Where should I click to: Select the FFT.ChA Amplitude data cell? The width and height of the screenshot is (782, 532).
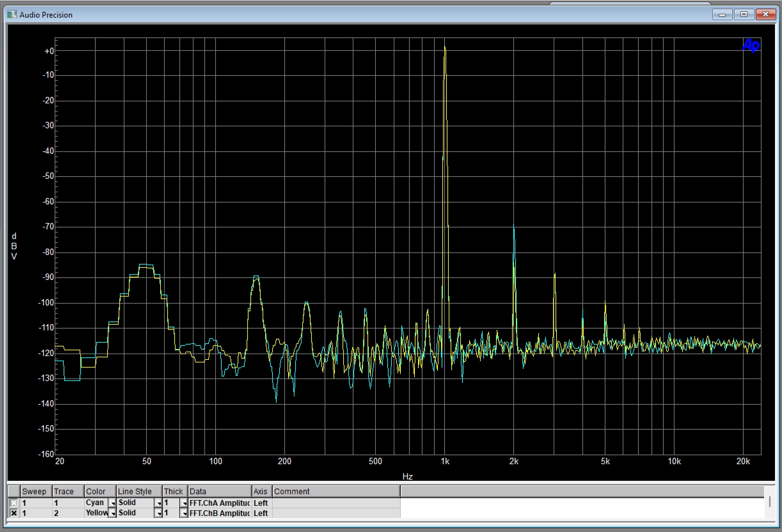tap(219, 503)
